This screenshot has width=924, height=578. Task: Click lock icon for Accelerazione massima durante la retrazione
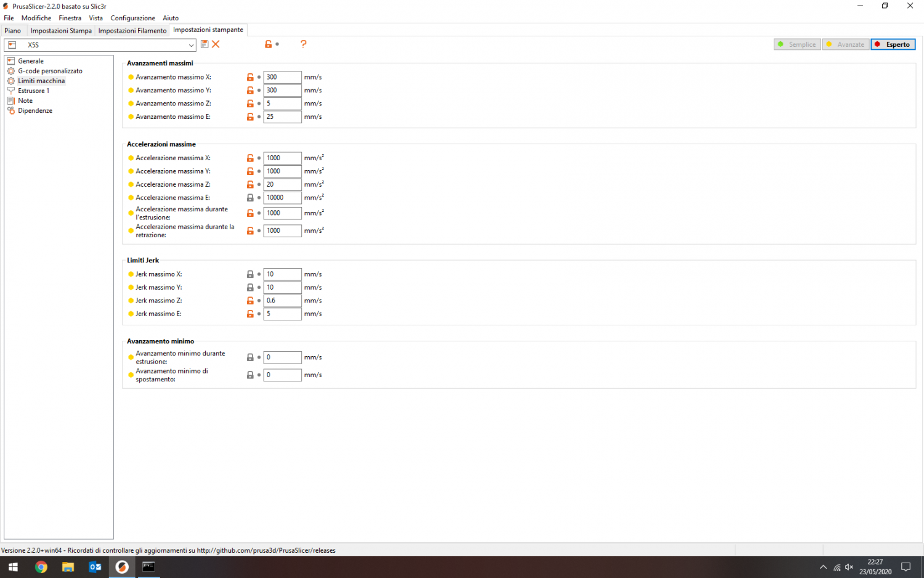(x=250, y=231)
